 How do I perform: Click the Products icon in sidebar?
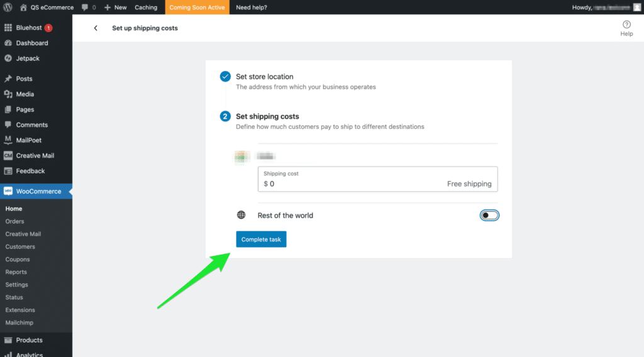[8, 340]
